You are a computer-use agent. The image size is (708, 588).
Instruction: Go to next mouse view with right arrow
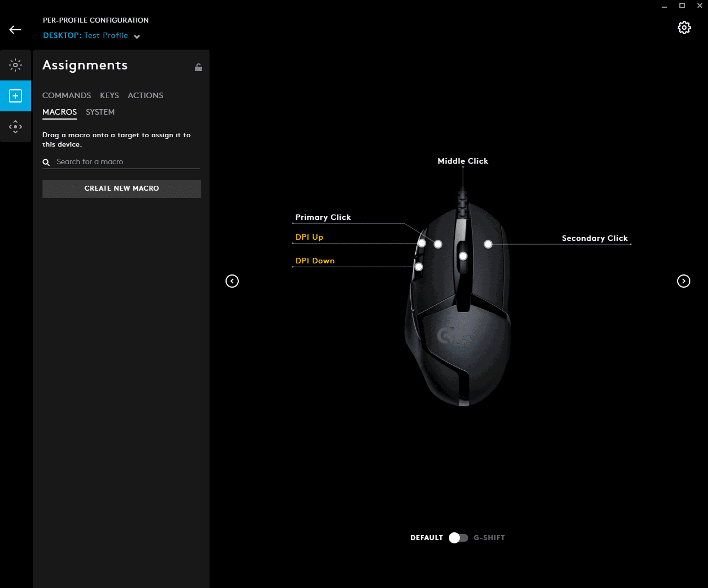coord(684,281)
